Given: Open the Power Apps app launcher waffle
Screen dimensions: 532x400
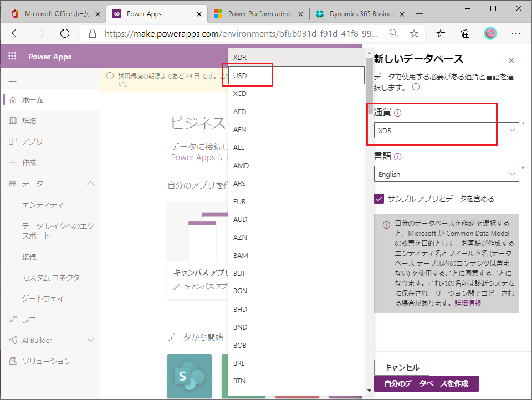Looking at the screenshot, I should click(12, 56).
